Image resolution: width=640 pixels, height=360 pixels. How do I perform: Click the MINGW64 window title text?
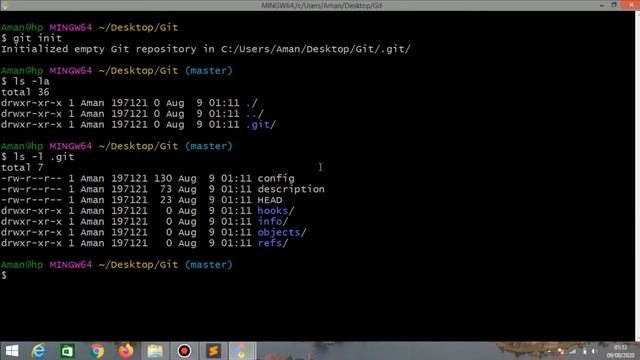coord(322,5)
